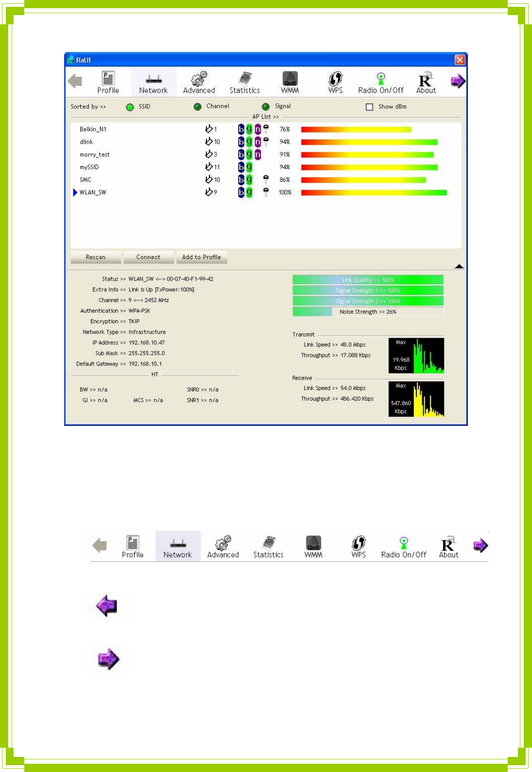The image size is (532, 772).
Task: Click the purple right arrow in the RaUI toolbar
Action: (x=458, y=81)
